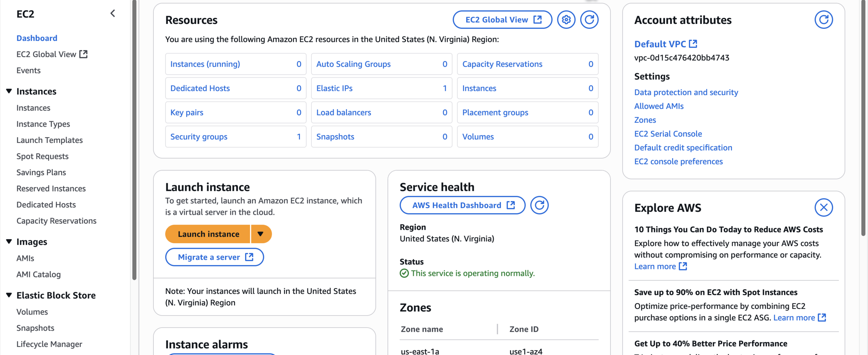The height and width of the screenshot is (355, 868).
Task: Open Default credit specification setting
Action: click(683, 148)
